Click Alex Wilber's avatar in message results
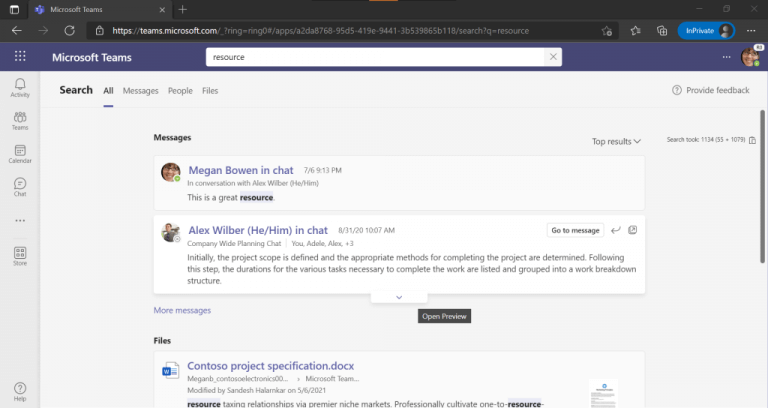Viewport: 768px width, 408px height. (x=171, y=232)
